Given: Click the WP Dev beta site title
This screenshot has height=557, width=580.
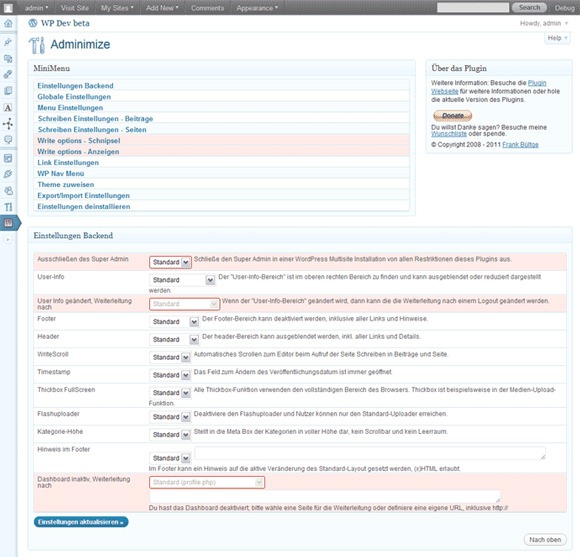Looking at the screenshot, I should click(x=65, y=23).
